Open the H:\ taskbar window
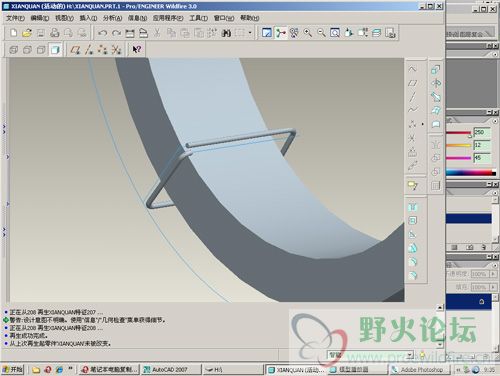The width and height of the screenshot is (500, 376). tap(233, 369)
